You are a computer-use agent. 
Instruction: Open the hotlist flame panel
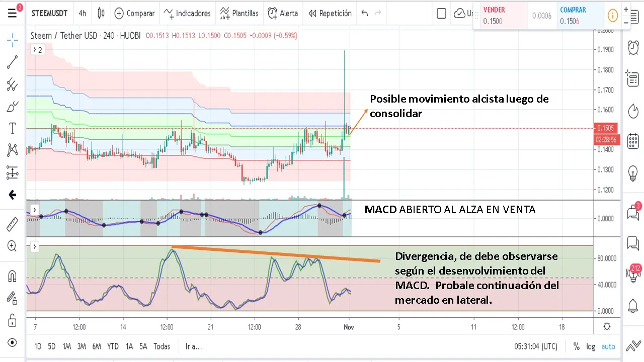click(x=633, y=110)
